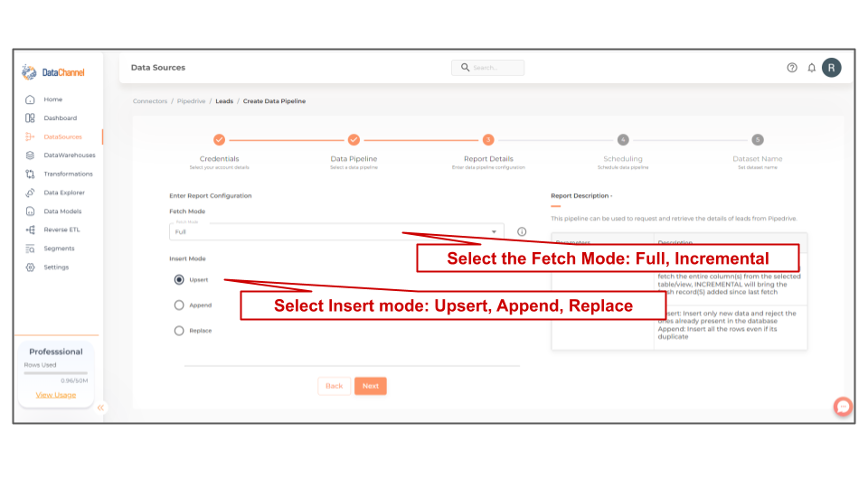Open Settings gear in sidebar
Screen dimensions: 868x488
pyautogui.click(x=30, y=267)
